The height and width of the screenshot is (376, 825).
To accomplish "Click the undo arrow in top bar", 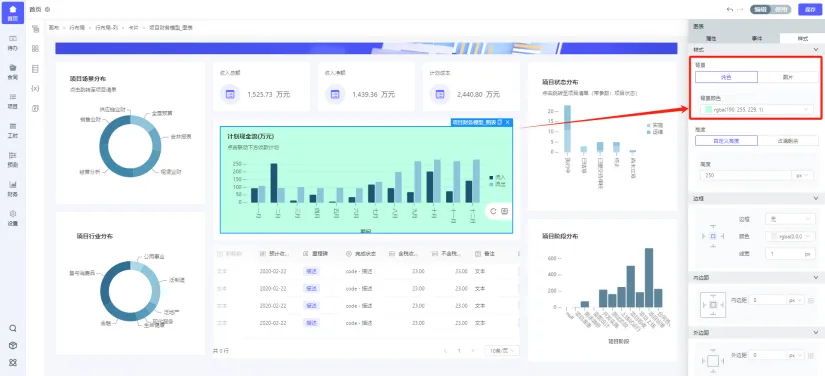I will click(x=730, y=9).
